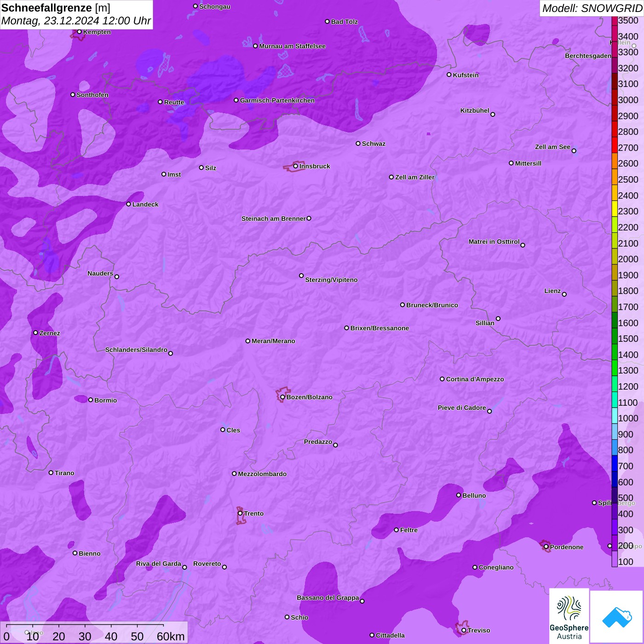Click the 'Kempten' label
This screenshot has width=644, height=644.
[97, 32]
